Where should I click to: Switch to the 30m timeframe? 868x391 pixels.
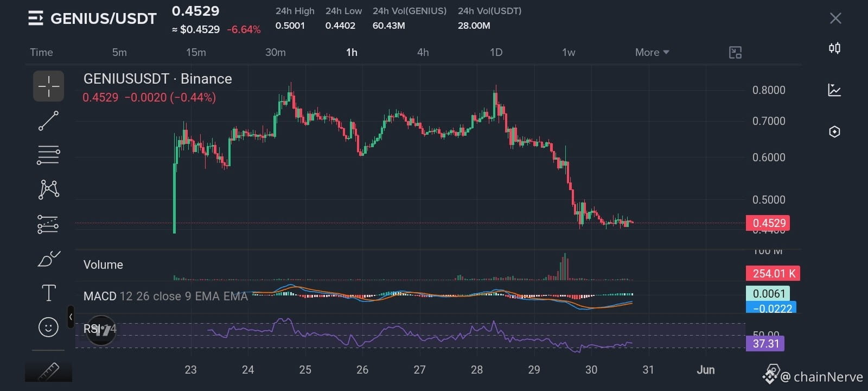[276, 53]
